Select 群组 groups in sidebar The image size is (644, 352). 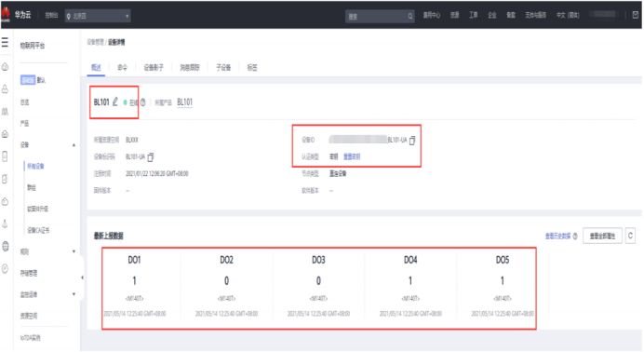pos(32,188)
